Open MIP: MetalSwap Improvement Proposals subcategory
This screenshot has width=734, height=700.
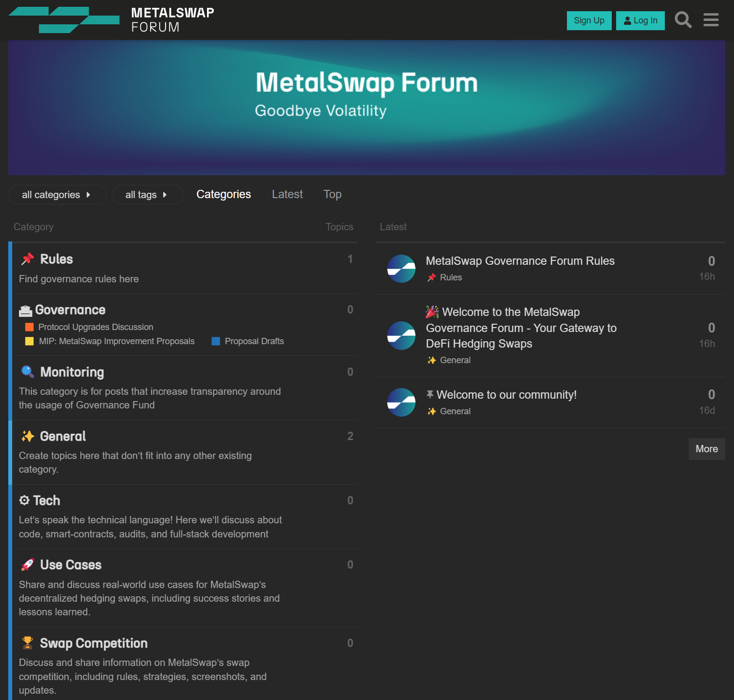[x=117, y=341]
